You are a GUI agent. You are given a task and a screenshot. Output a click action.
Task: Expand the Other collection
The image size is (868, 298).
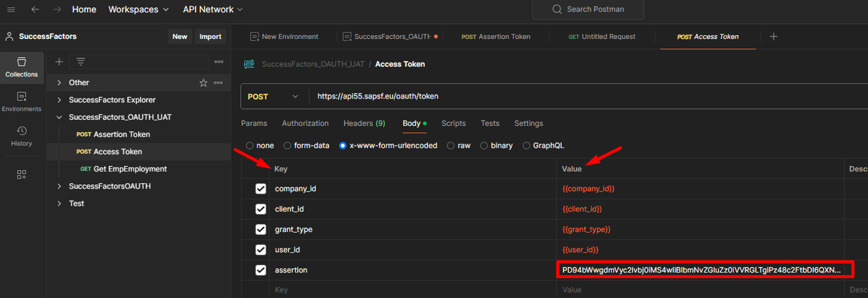[x=59, y=83]
